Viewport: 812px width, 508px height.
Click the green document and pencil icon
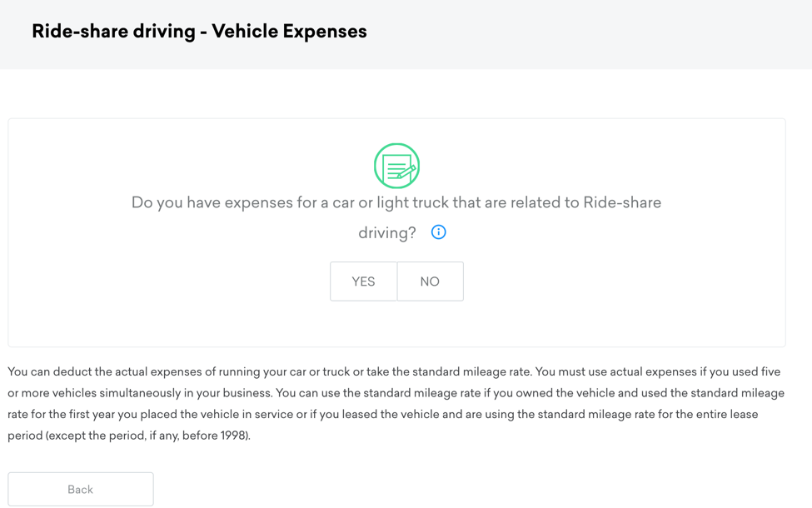coord(396,166)
